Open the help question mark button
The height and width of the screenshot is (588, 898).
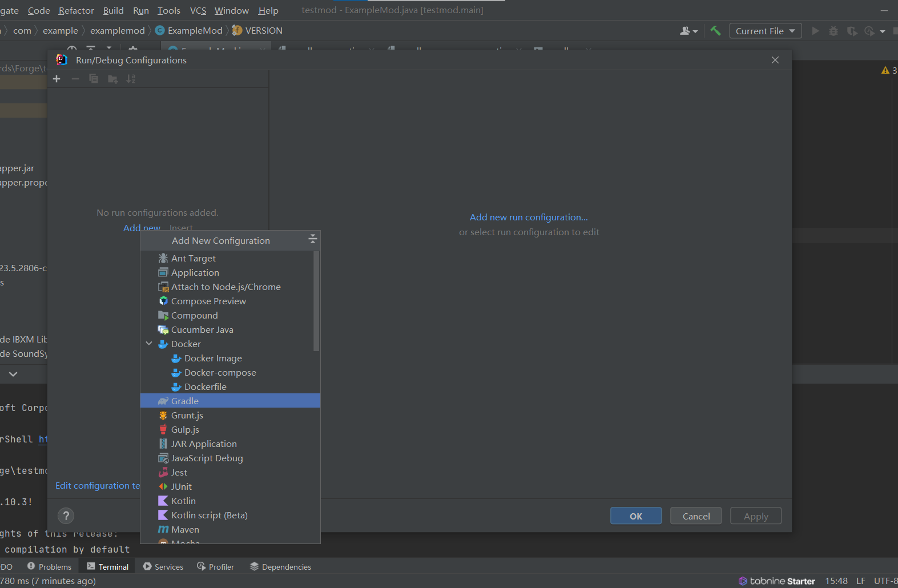[x=66, y=516]
